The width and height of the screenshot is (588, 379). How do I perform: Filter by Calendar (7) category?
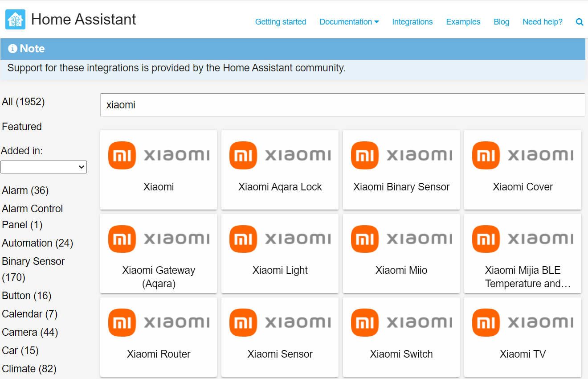coord(30,314)
